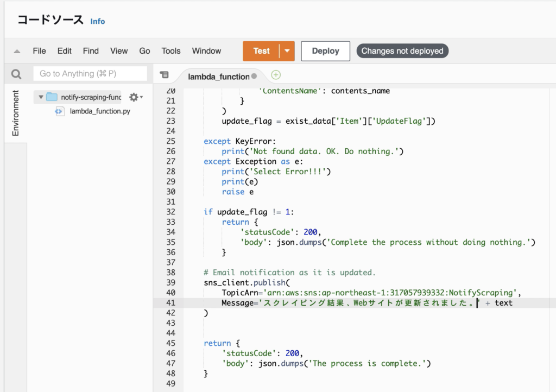Click the 'Not found data' print line
556x392 pixels.
point(312,151)
